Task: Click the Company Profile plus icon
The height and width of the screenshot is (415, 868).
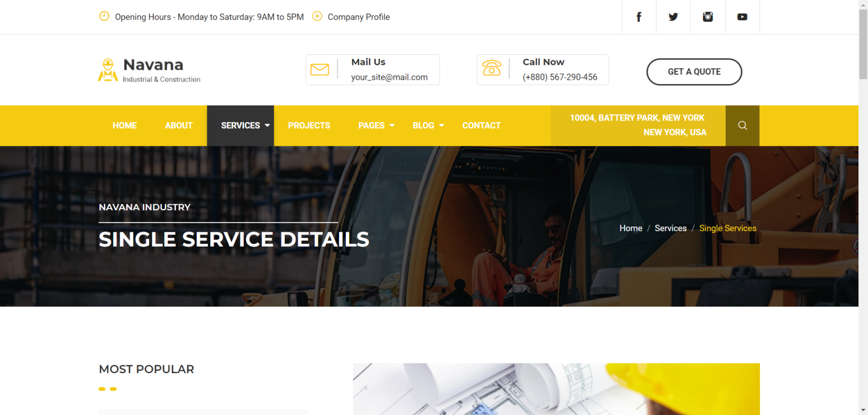Action: 317,16
